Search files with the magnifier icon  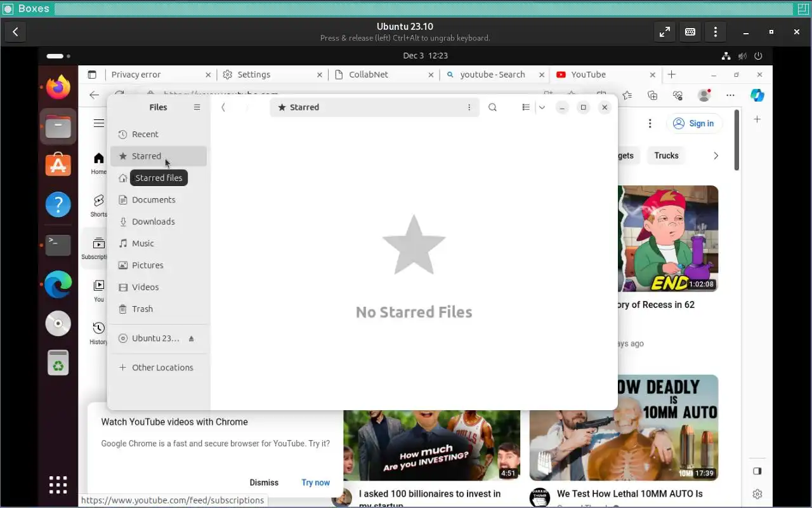(492, 107)
